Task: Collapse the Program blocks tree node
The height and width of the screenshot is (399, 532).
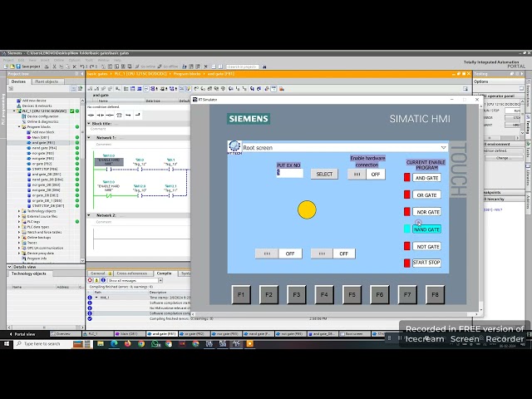Action: (19, 127)
